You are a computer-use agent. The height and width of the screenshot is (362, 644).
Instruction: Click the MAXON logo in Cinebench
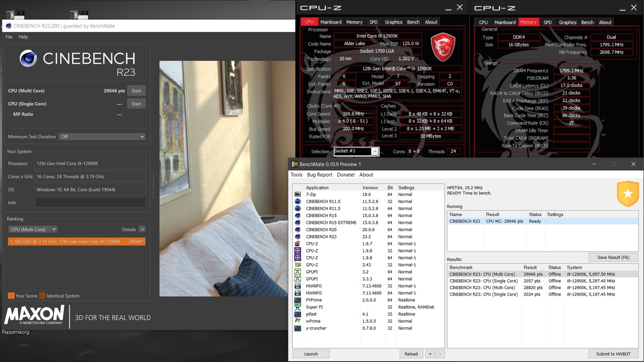tap(34, 315)
